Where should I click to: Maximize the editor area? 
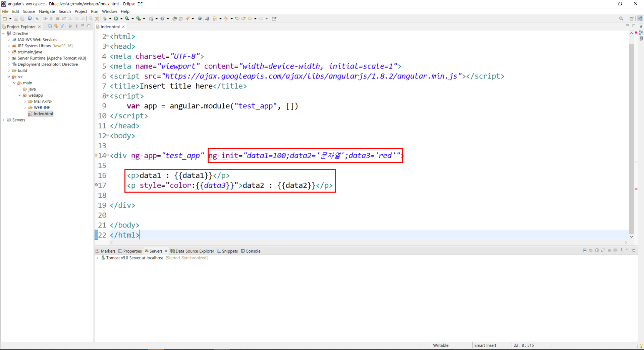pyautogui.click(x=634, y=26)
